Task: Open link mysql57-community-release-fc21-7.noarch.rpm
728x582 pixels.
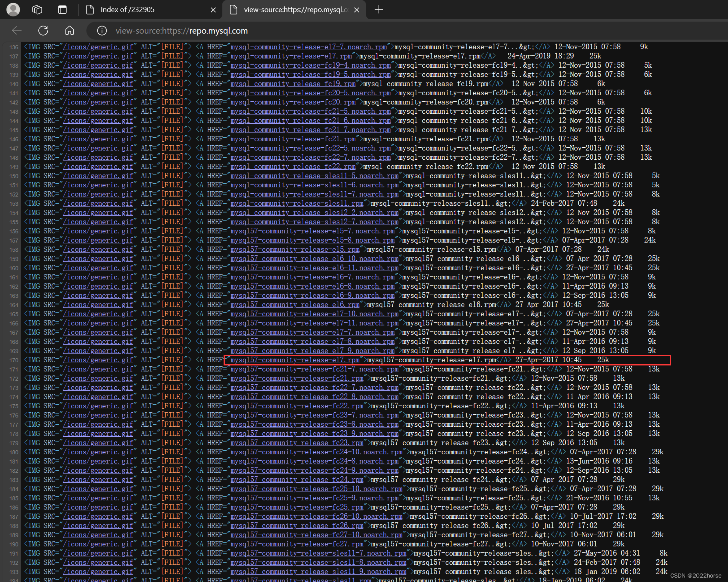Action: tap(315, 369)
